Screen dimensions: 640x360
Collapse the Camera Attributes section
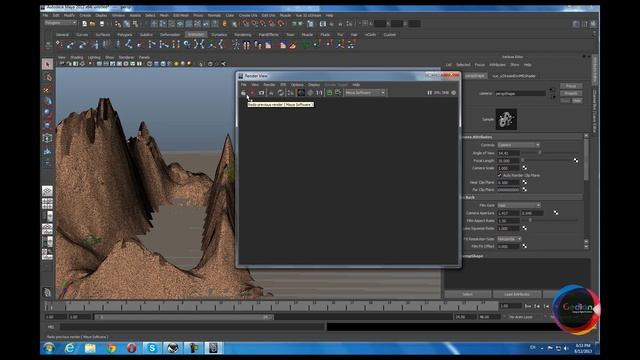click(522, 137)
